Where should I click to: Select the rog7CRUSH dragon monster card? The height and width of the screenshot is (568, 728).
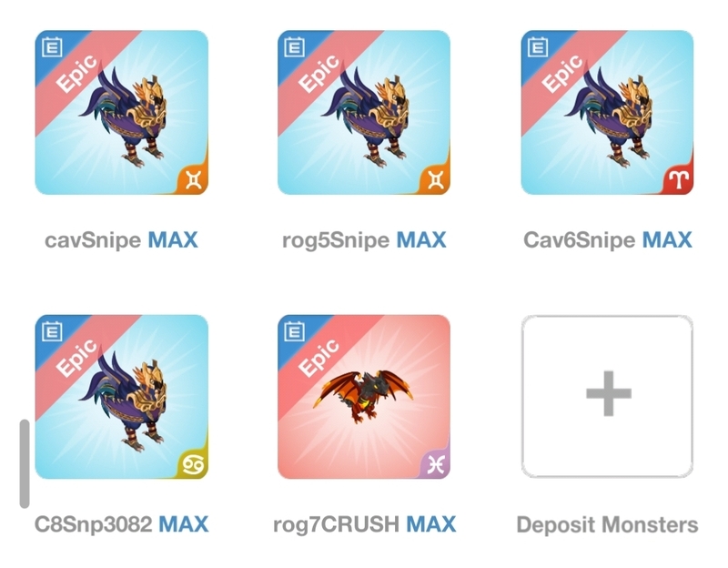[364, 397]
